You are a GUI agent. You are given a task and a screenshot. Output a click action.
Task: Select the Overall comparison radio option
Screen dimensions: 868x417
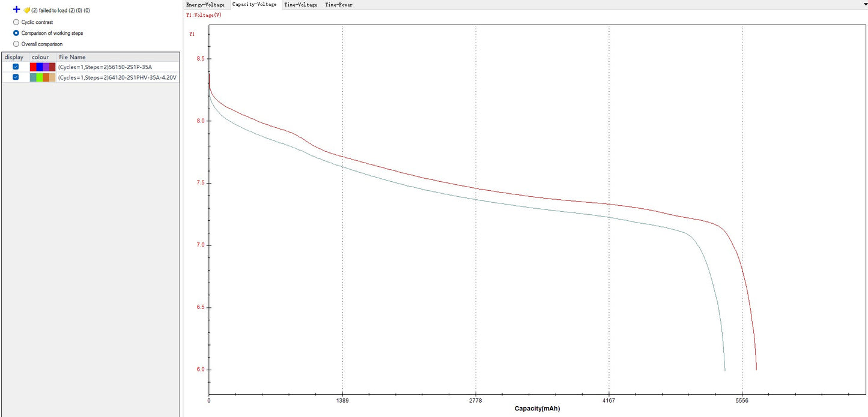[x=16, y=44]
